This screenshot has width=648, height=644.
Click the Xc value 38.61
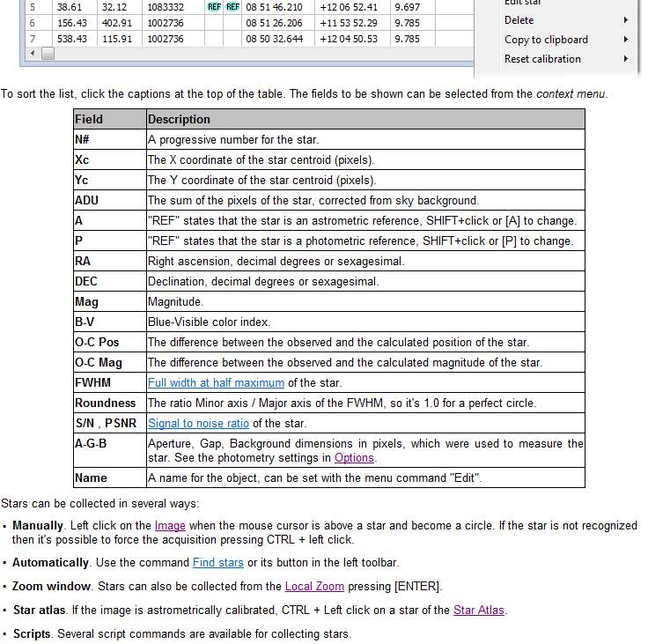[70, 7]
